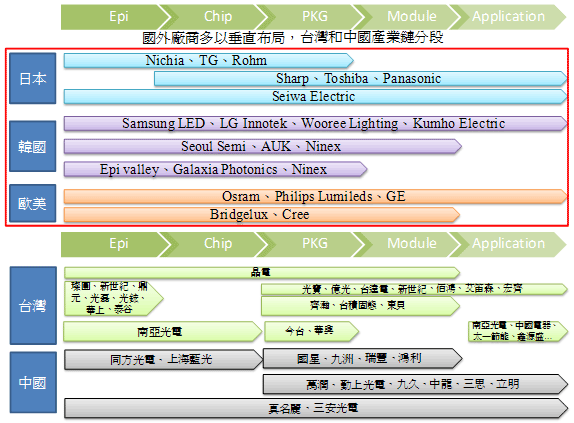The image size is (574, 423).
Task: Click the Seoul Semi、AUK、Ninex bar
Action: (x=263, y=147)
